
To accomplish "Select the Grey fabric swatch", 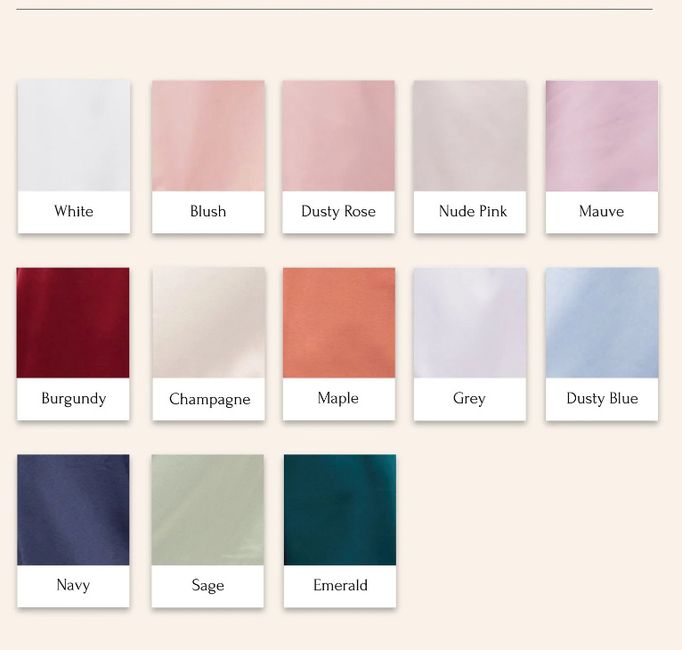I will tap(470, 344).
